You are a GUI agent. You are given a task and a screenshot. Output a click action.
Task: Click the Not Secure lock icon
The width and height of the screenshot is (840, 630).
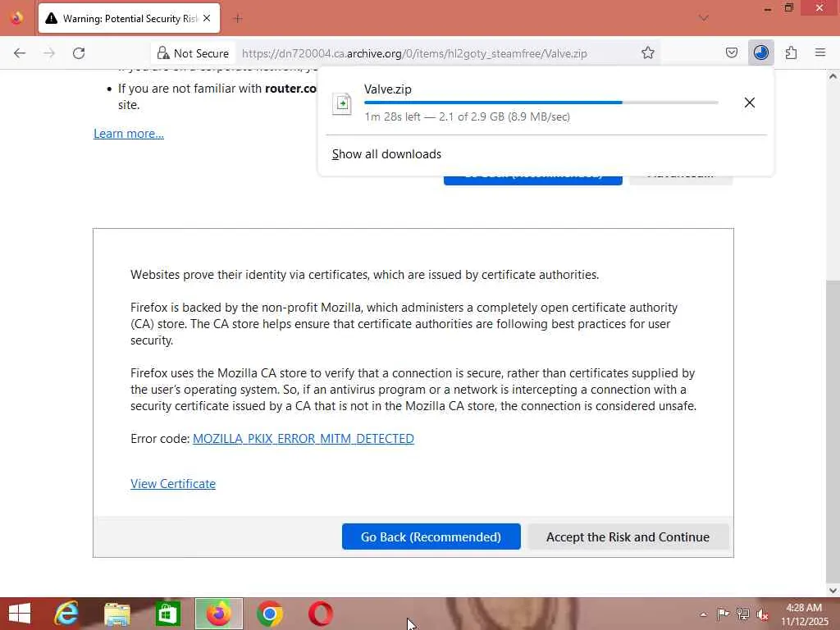(x=163, y=53)
